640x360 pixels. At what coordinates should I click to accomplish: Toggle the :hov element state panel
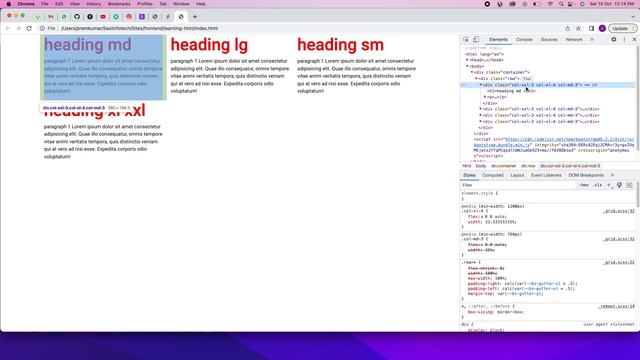584,185
